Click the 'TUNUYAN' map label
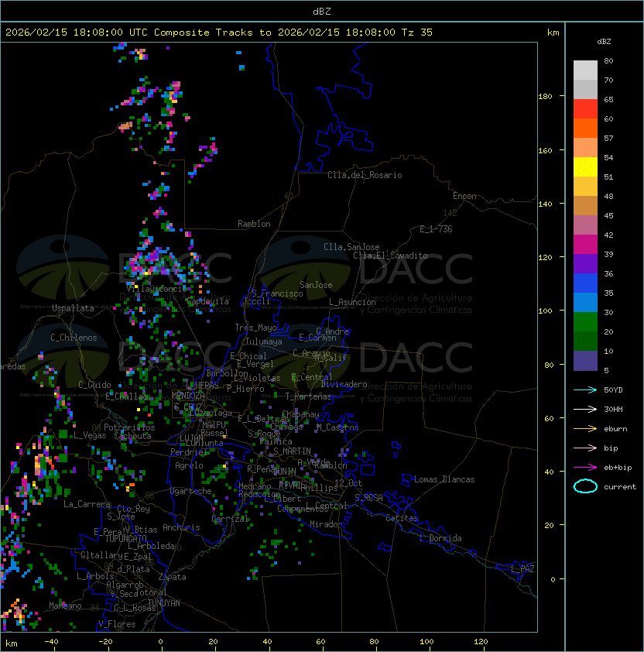 coord(164,603)
